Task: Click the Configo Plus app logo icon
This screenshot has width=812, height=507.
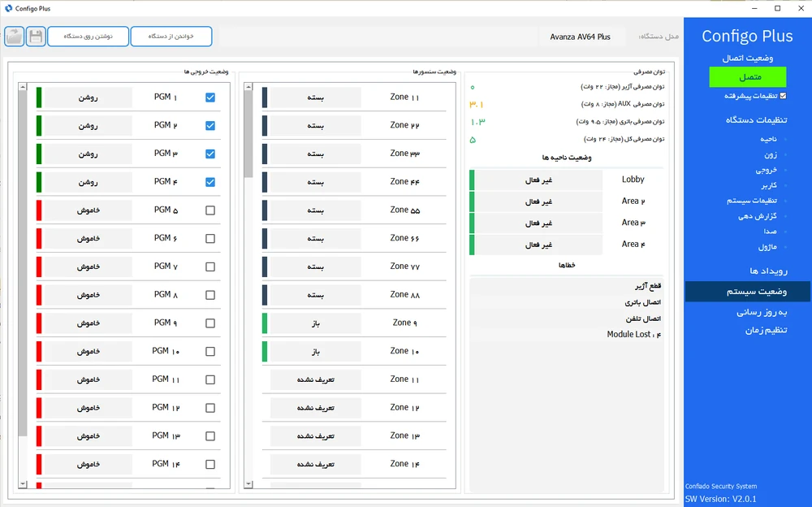Action: 8,8
